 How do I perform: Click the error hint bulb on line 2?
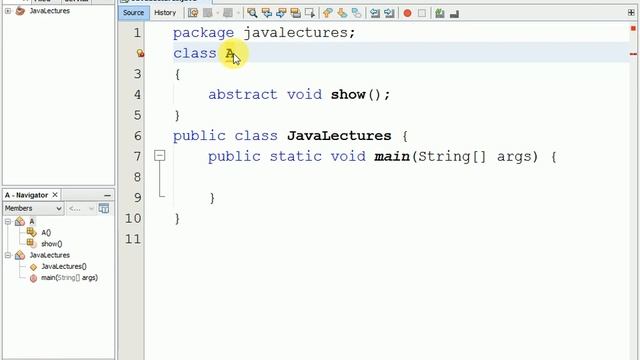[x=140, y=53]
